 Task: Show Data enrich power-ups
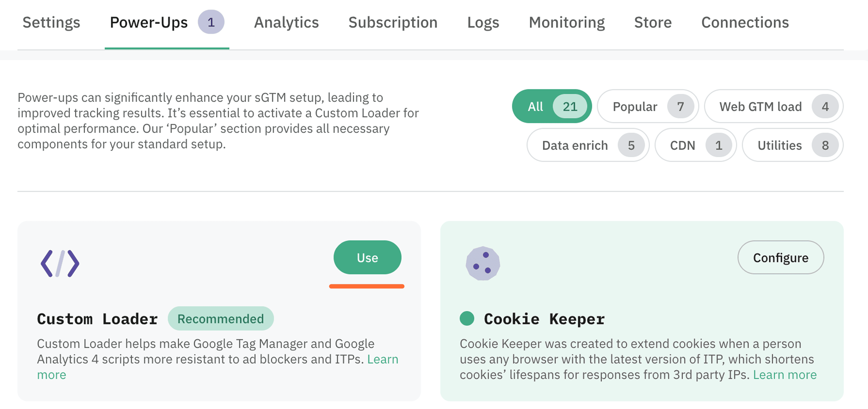click(588, 145)
